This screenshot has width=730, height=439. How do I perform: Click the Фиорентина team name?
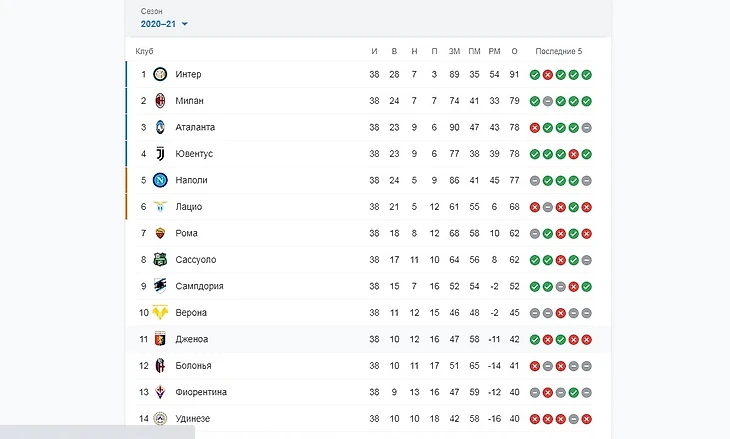click(200, 392)
